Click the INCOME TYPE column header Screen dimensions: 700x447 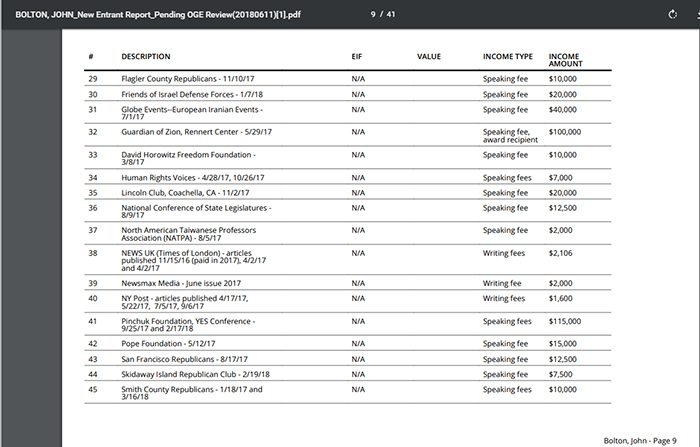pos(507,56)
